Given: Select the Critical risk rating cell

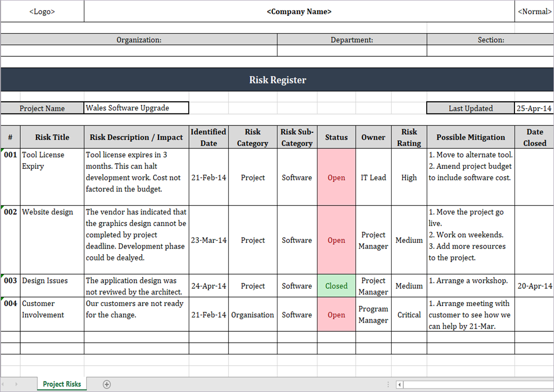Looking at the screenshot, I should [x=409, y=314].
